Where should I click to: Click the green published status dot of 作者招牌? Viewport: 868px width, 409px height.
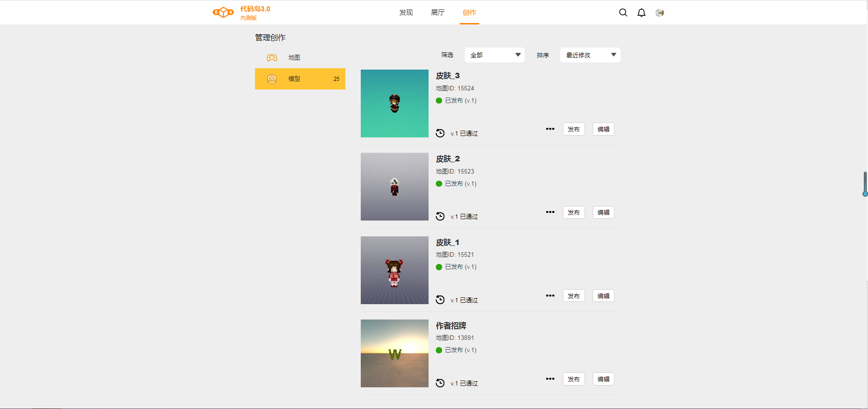point(439,350)
